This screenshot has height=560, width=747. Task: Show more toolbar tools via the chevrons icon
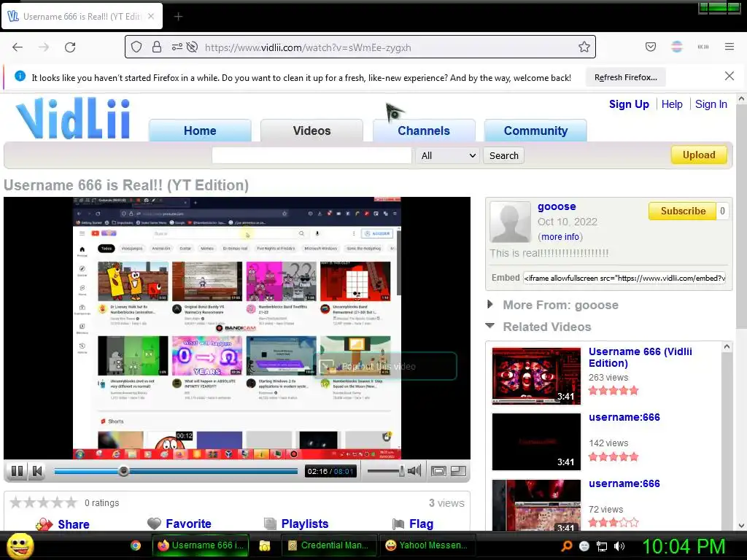(x=703, y=47)
